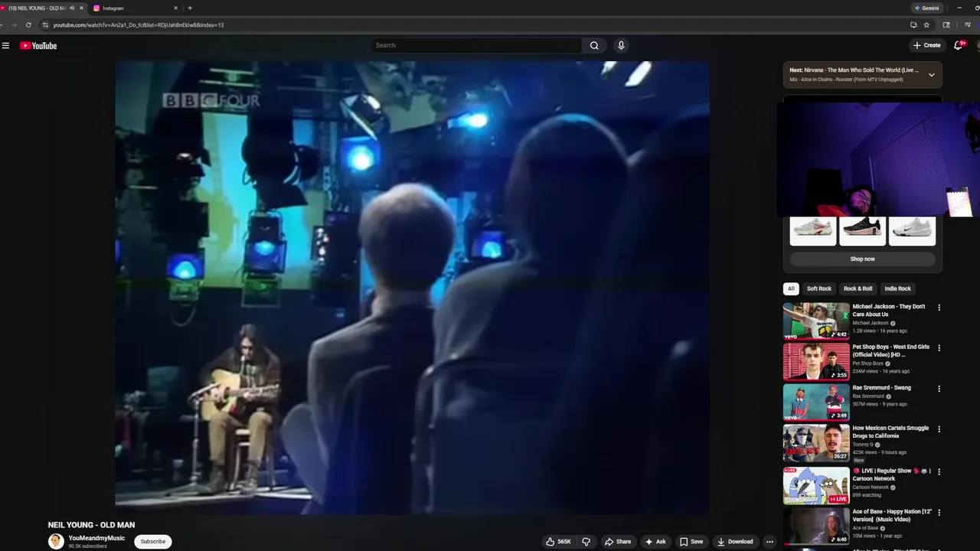Open YouTube notifications bell

pyautogui.click(x=958, y=45)
